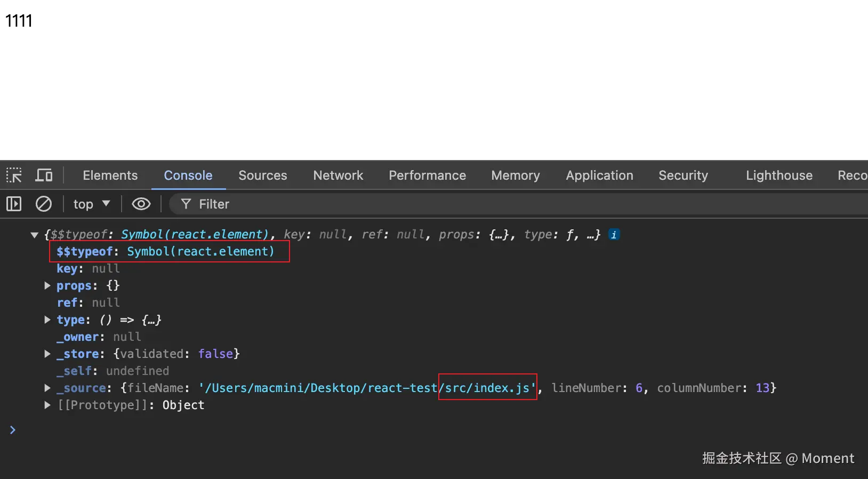The width and height of the screenshot is (868, 479).
Task: Select the Lighthouse tab
Action: pos(779,175)
